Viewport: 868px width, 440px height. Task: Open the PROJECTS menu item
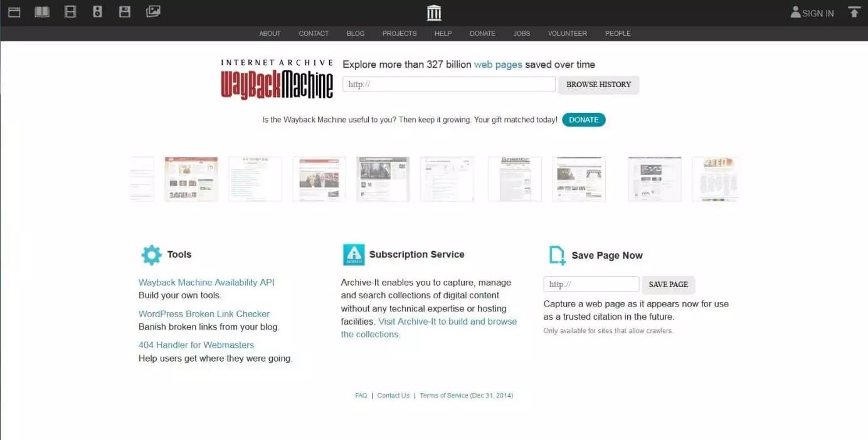coord(400,33)
